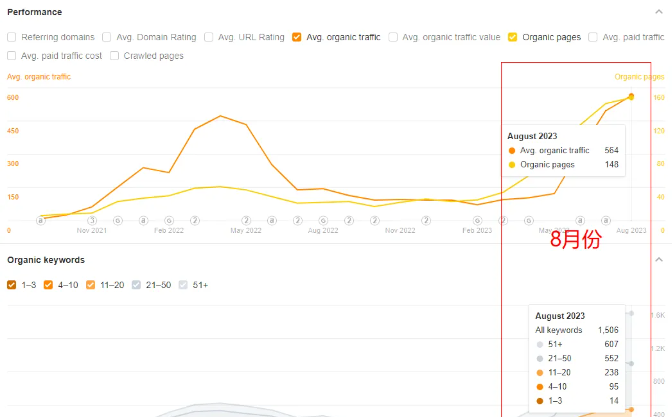Viewport: 672px width, 417px height.
Task: Click the 160 value on right axis
Action: [x=659, y=98]
